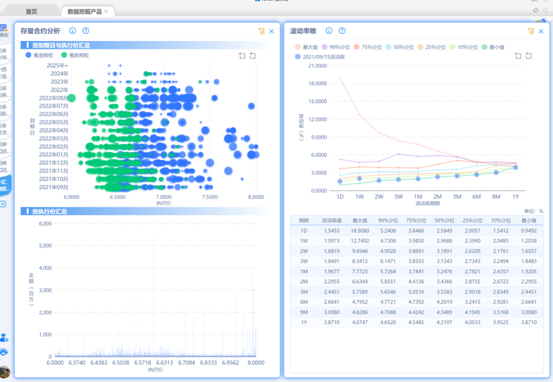Click the 90%分位 table column header

point(388,220)
